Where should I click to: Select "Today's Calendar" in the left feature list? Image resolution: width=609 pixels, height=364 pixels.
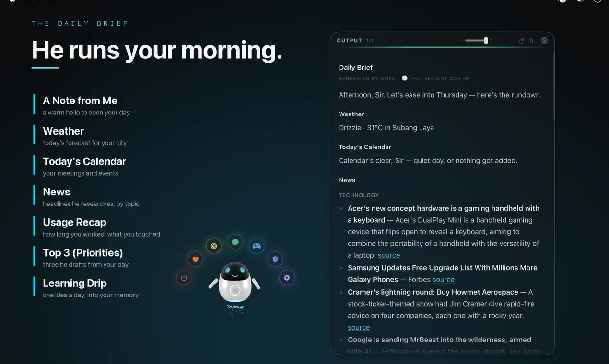(x=84, y=161)
